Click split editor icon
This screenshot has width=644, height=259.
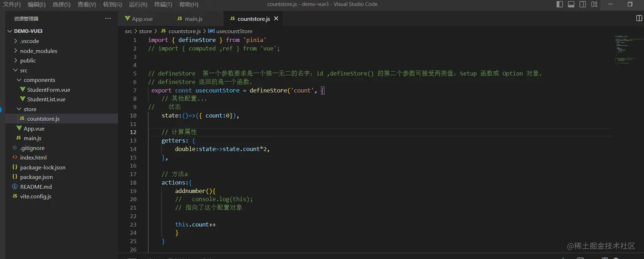(x=639, y=18)
